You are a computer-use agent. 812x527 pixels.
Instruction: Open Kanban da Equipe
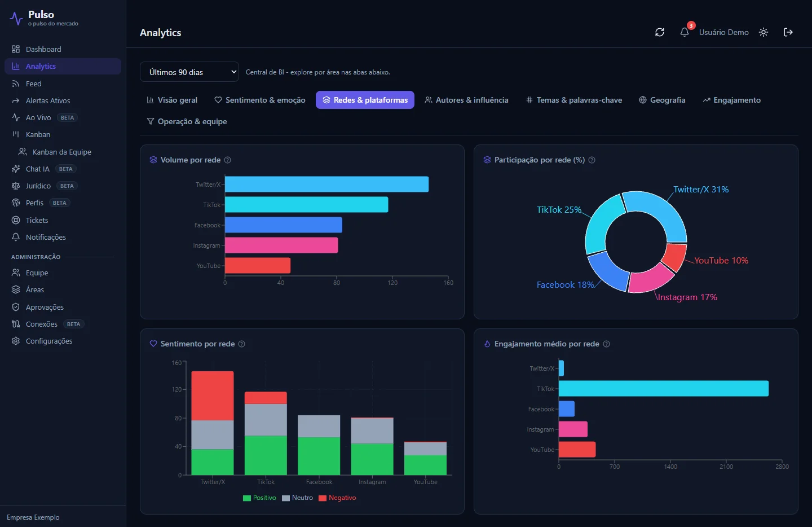point(66,152)
